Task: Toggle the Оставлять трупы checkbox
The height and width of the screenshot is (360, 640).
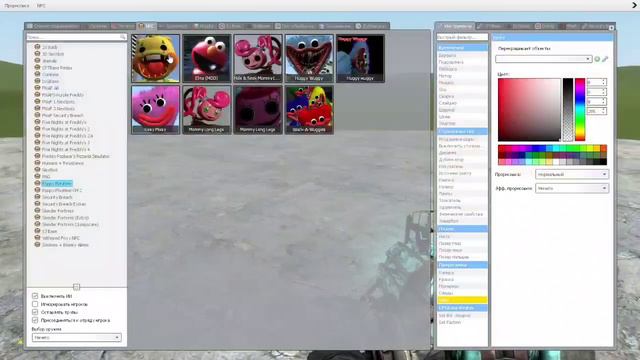Action: point(35,312)
